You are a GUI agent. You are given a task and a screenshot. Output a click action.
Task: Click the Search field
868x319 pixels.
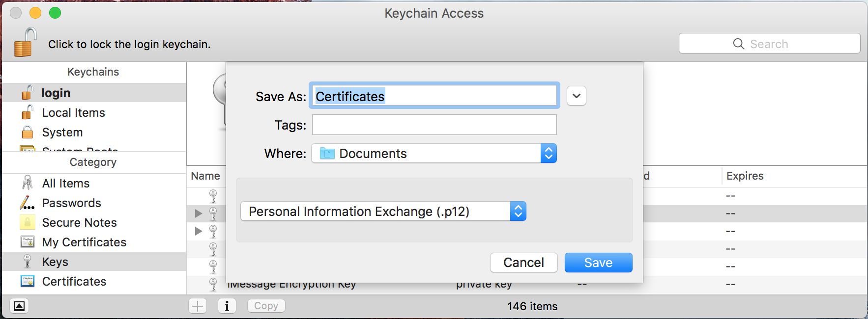[x=770, y=44]
